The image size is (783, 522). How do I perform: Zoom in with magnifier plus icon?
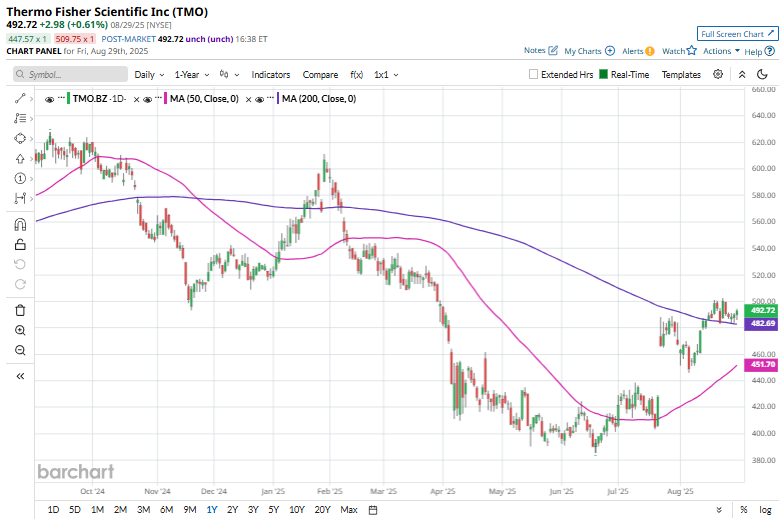tap(20, 330)
